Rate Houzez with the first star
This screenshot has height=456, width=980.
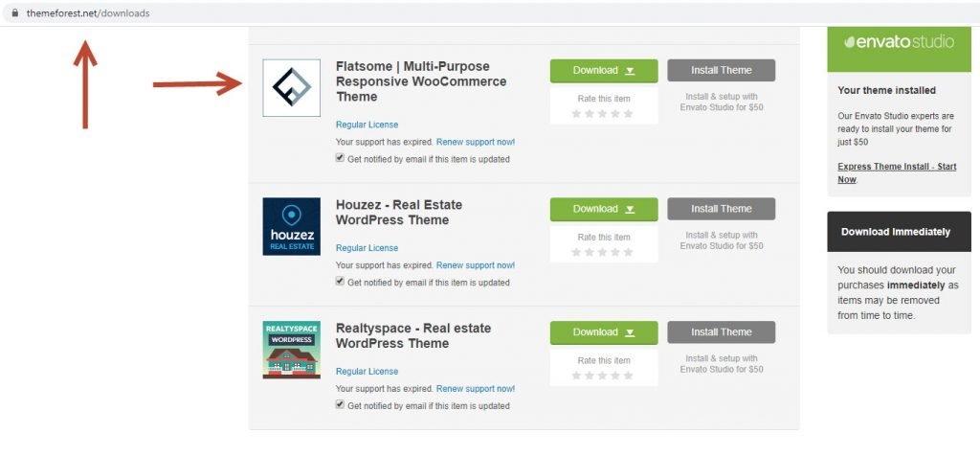[576, 252]
